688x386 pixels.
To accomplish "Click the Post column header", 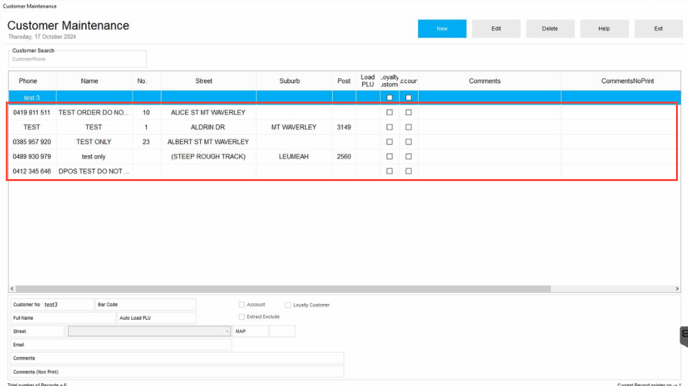I will point(344,81).
